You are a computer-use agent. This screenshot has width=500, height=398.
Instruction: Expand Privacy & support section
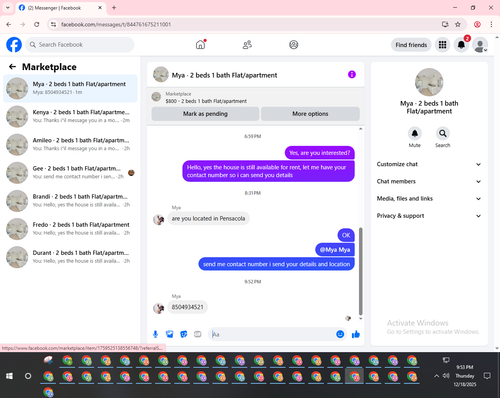click(x=429, y=216)
